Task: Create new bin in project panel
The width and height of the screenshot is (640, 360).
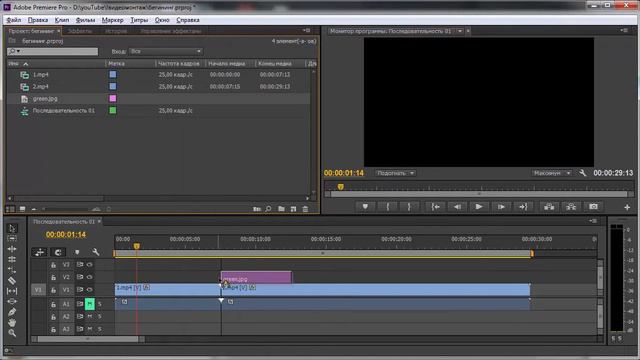Action: [x=281, y=209]
